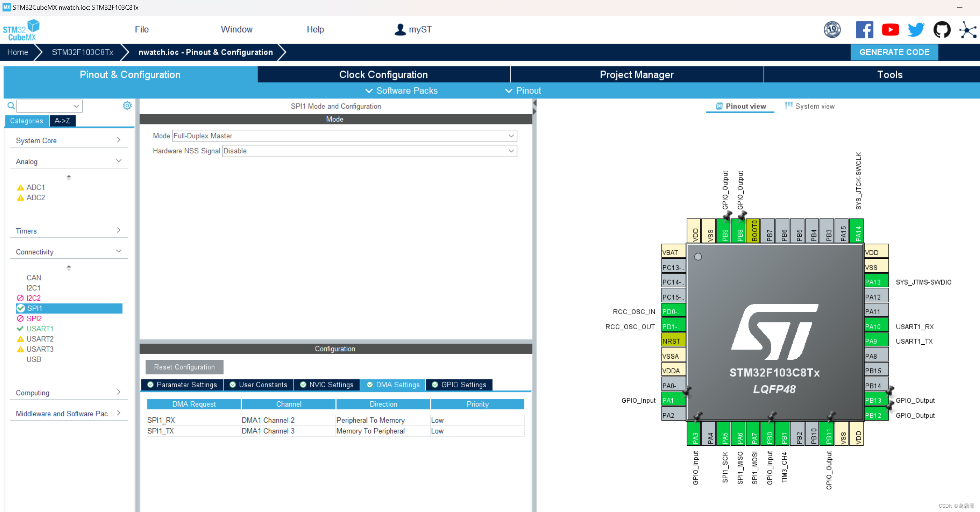Click the STM32CubeMX logo
This screenshot has height=512, width=980.
[21, 30]
